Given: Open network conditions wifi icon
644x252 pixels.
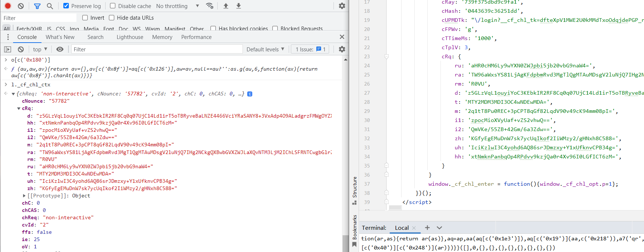Looking at the screenshot, I should (210, 6).
